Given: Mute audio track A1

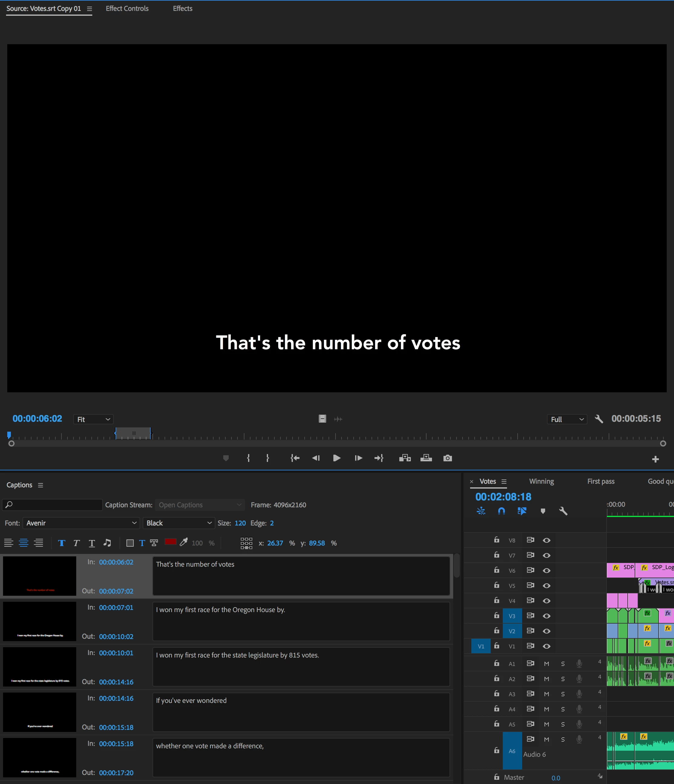Looking at the screenshot, I should [547, 664].
